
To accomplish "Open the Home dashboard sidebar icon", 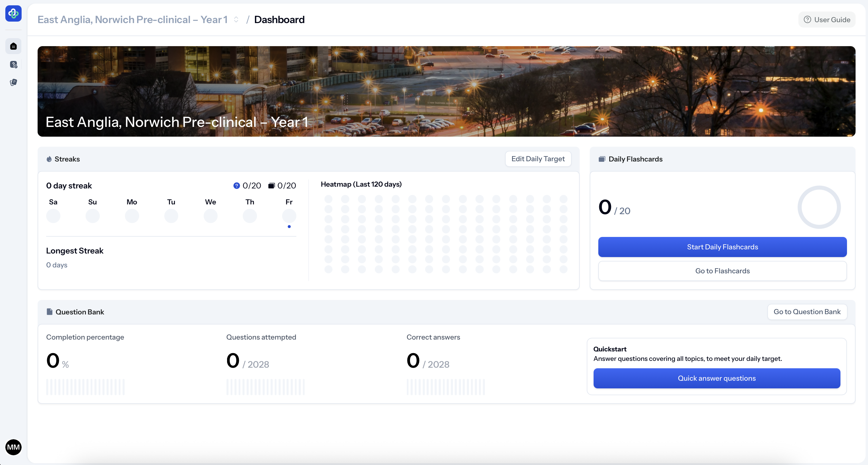I will tap(14, 46).
